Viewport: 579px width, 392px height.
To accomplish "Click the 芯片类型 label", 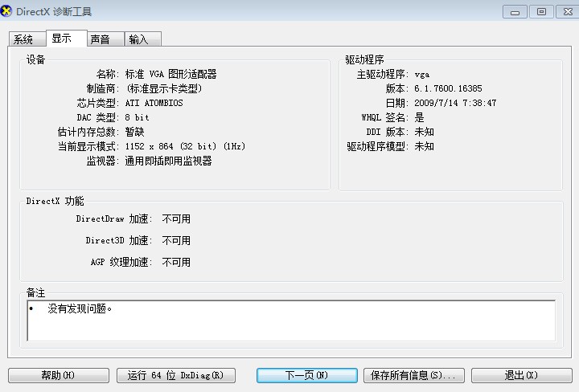I will [x=97, y=103].
